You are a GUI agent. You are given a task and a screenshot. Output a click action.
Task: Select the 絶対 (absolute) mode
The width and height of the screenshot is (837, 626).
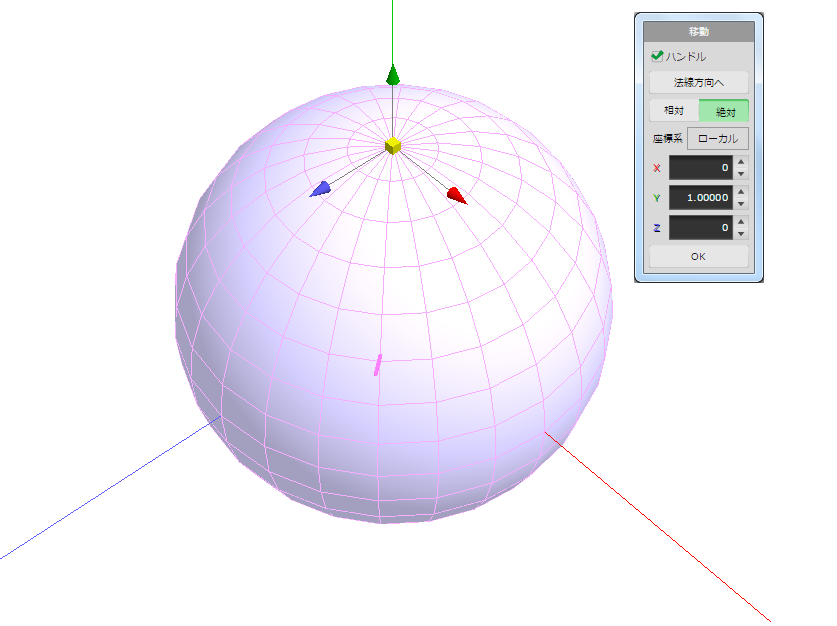pos(724,111)
